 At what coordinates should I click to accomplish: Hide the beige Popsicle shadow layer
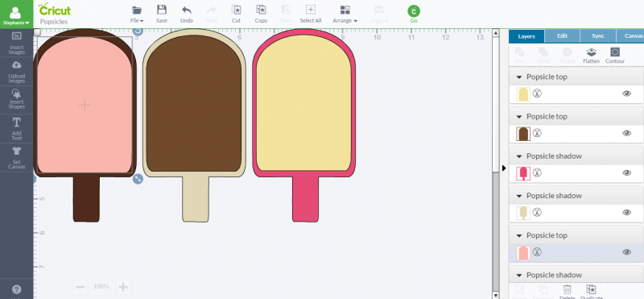point(626,212)
